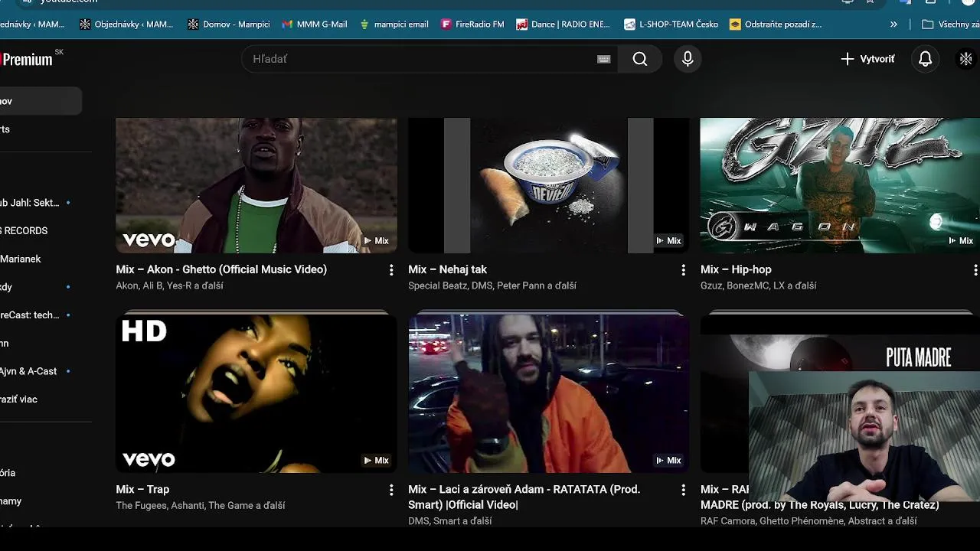Play the Mix – Trap thumbnail
This screenshot has width=980, height=551.
coord(256,393)
